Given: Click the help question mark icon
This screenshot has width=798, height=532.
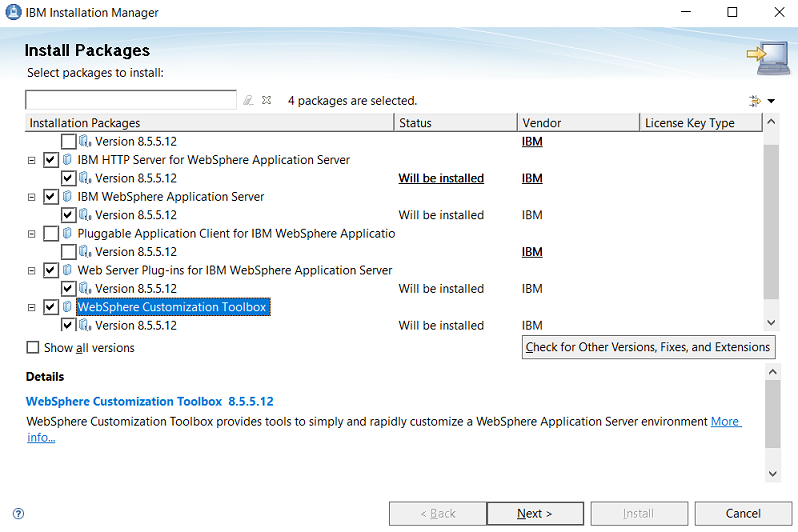Looking at the screenshot, I should (x=17, y=514).
